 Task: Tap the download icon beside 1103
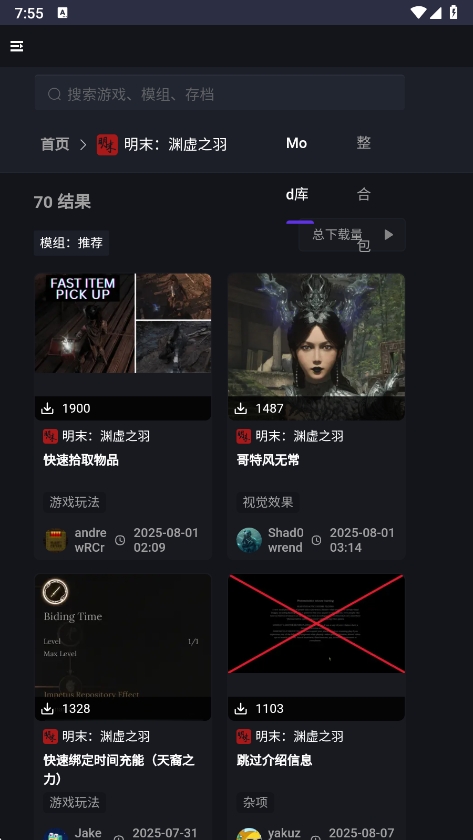241,709
